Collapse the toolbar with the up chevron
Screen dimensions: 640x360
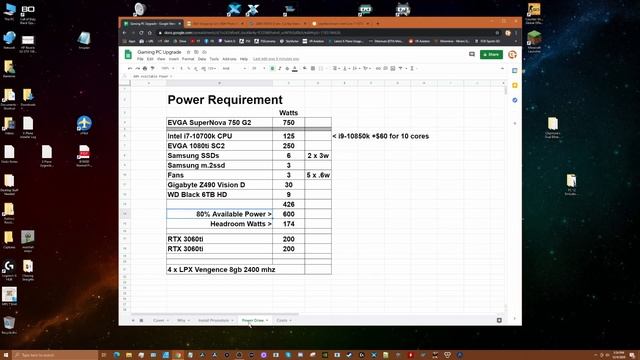pos(502,68)
